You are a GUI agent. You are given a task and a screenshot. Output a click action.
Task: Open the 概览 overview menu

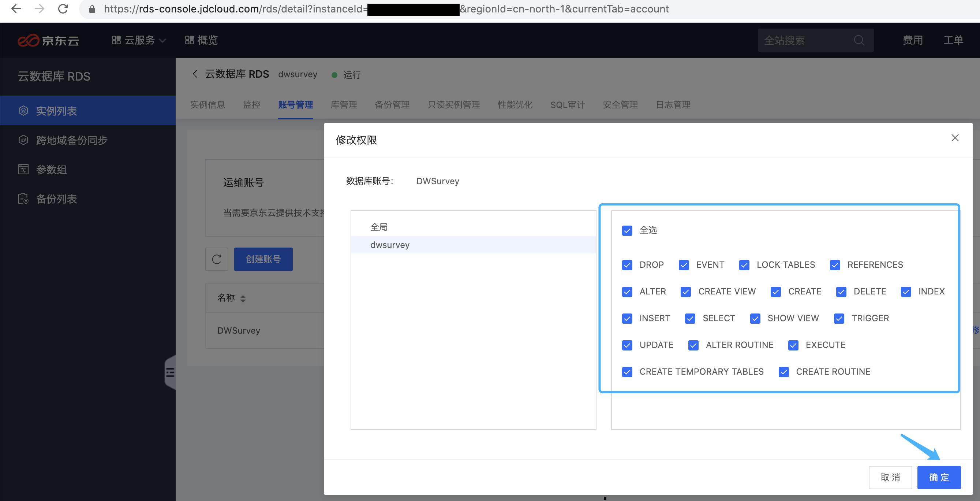click(201, 40)
